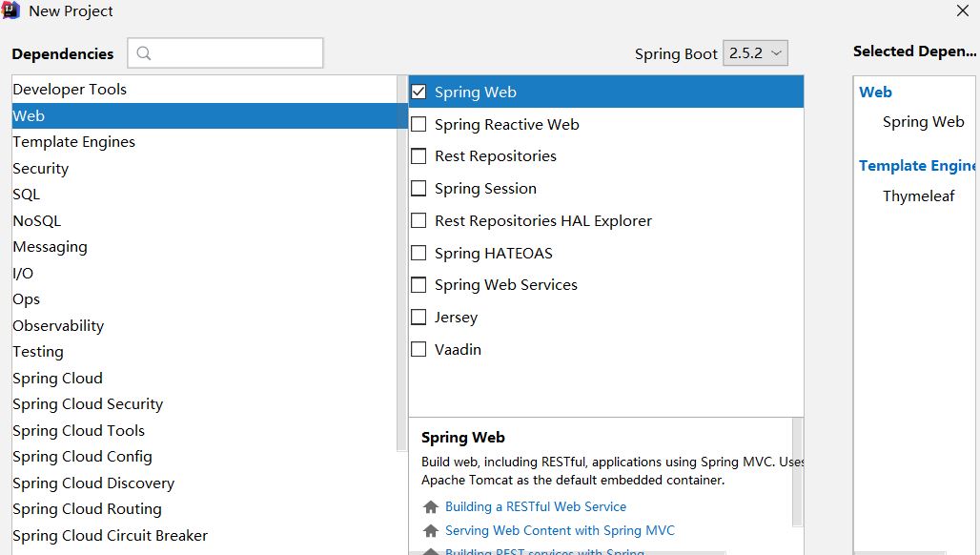Open the Building a RESTful Web Service link
This screenshot has width=980, height=555.
(536, 507)
